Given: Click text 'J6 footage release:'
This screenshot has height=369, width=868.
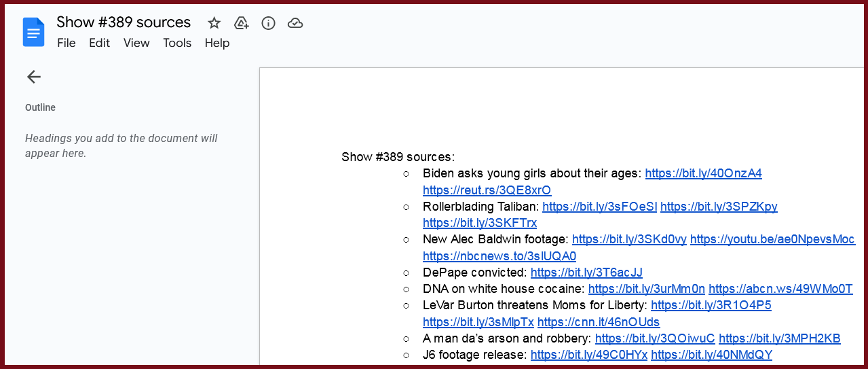Looking at the screenshot, I should 475,355.
